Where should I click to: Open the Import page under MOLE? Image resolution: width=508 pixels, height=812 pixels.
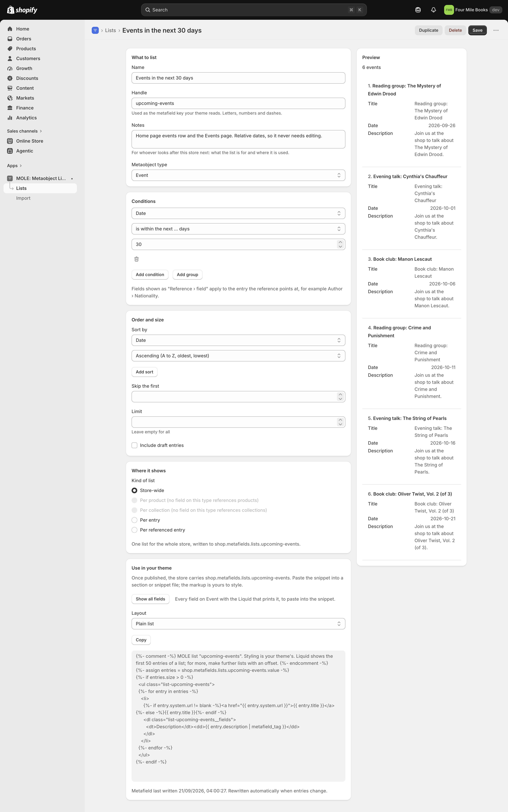(x=23, y=198)
